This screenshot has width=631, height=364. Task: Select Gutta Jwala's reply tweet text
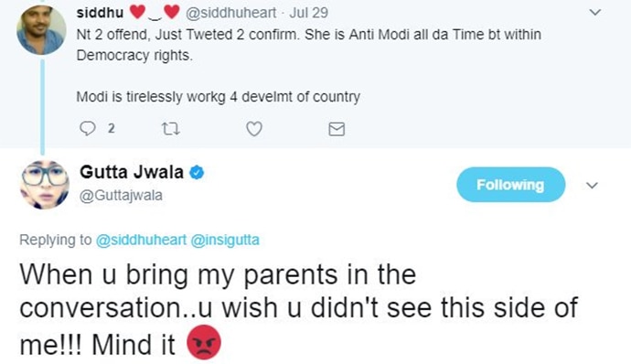tap(299, 310)
